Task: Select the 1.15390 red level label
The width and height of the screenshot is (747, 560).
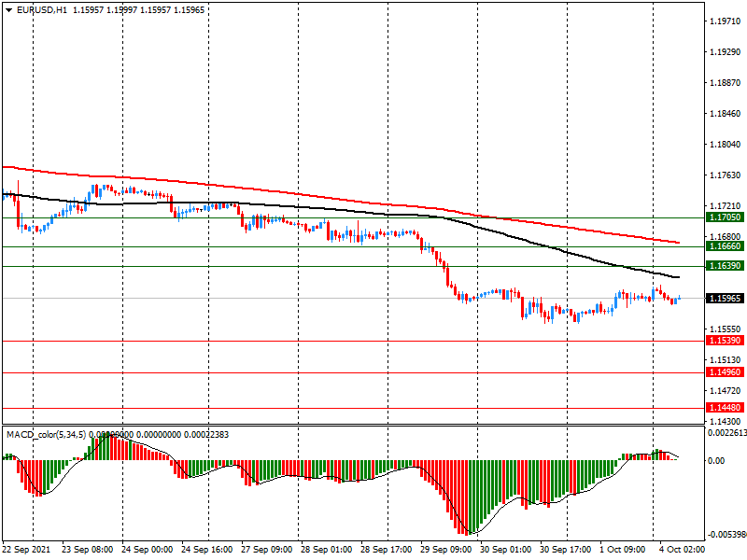Action: (726, 341)
